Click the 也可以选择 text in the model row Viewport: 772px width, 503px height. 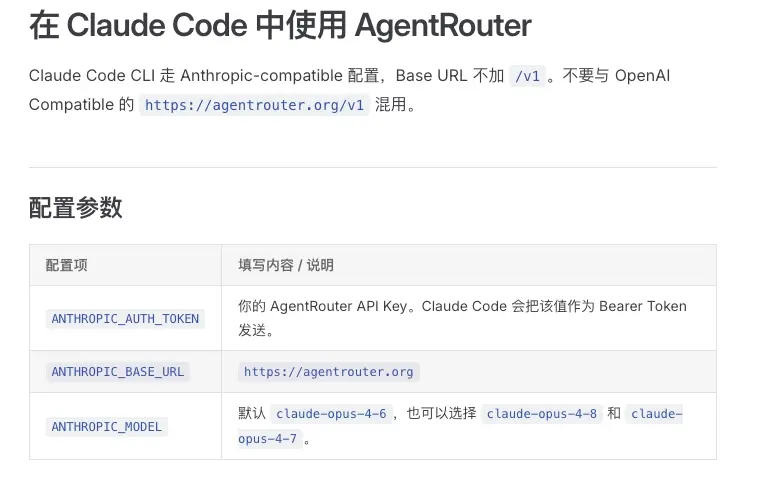[x=441, y=413]
